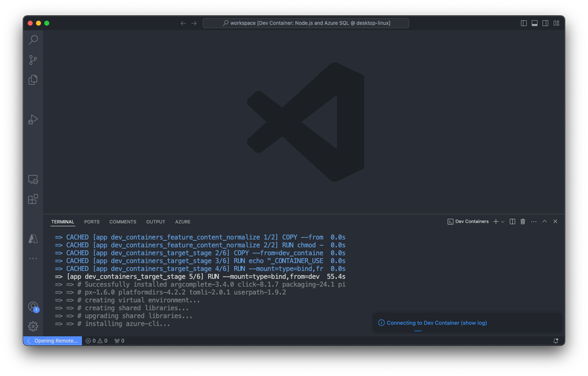This screenshot has width=588, height=376.
Task: Click the "upgrading shared libraries..." terminal line
Action: click(124, 316)
